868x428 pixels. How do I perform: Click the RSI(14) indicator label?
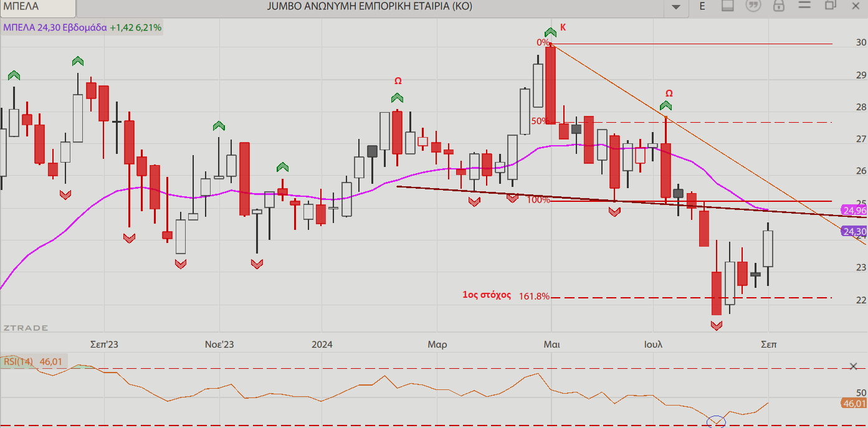coord(19,361)
